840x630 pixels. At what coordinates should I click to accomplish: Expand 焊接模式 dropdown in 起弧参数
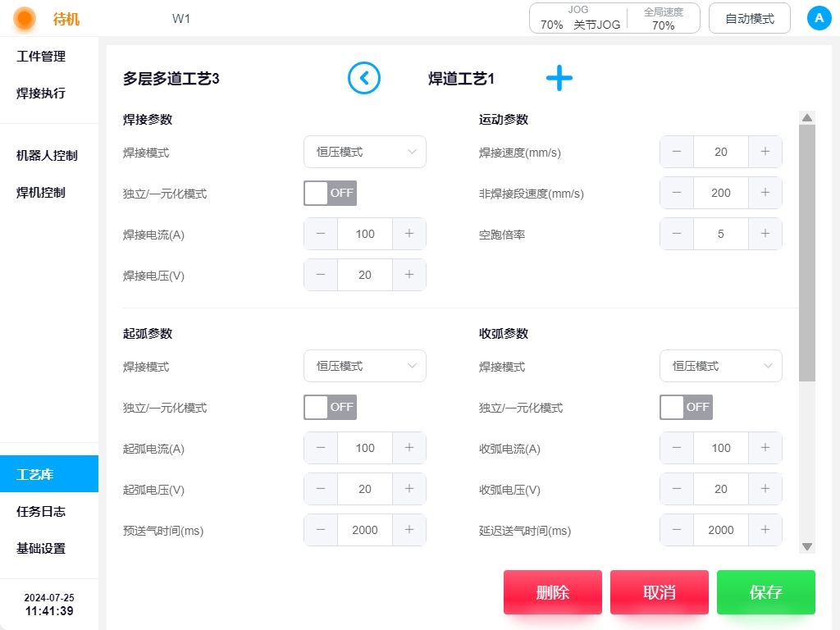pyautogui.click(x=365, y=366)
